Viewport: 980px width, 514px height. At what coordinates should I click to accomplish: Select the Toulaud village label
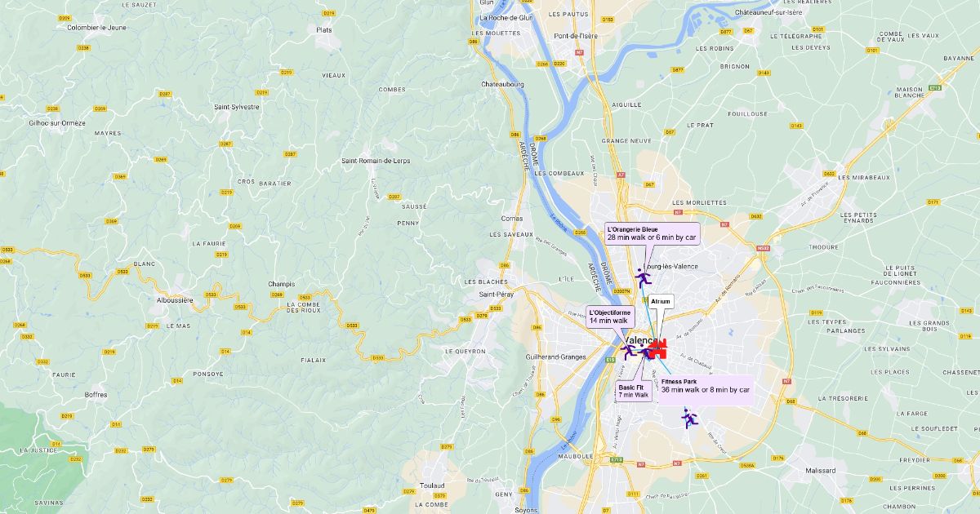point(431,485)
